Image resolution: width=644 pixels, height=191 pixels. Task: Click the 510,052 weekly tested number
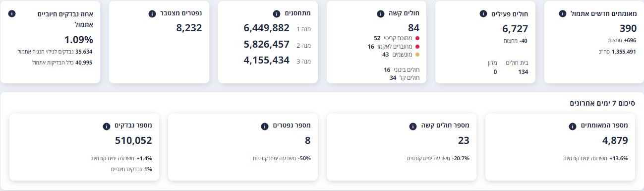(x=133, y=140)
